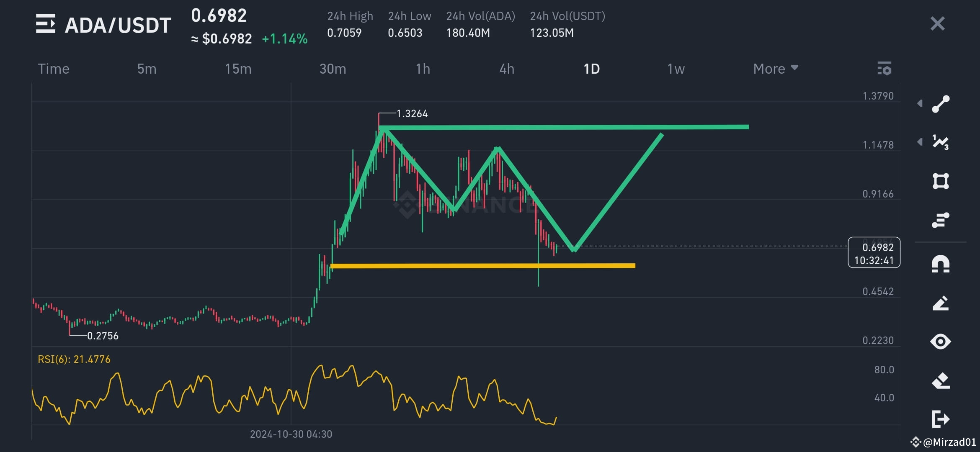
Task: Toggle the magnet snap mode
Action: click(941, 264)
